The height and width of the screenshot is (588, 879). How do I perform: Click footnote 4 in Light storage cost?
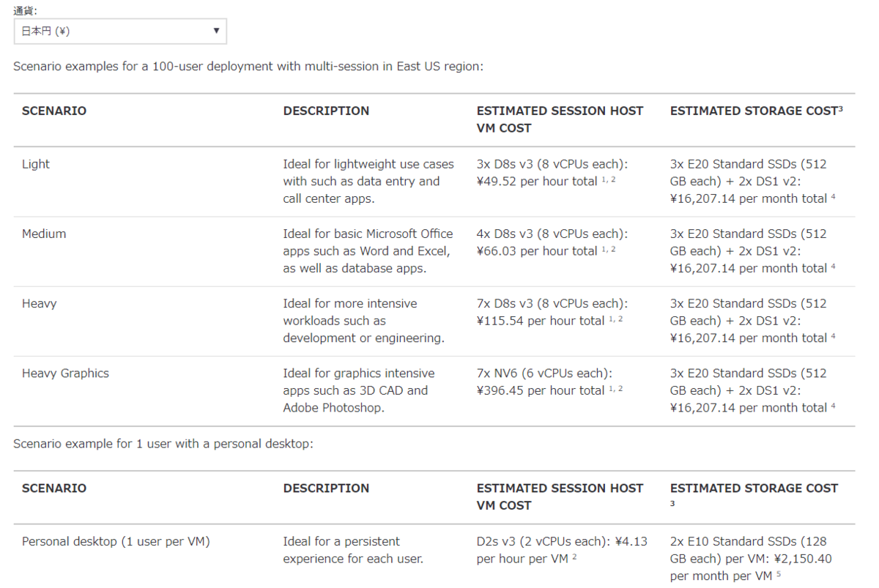click(x=833, y=196)
